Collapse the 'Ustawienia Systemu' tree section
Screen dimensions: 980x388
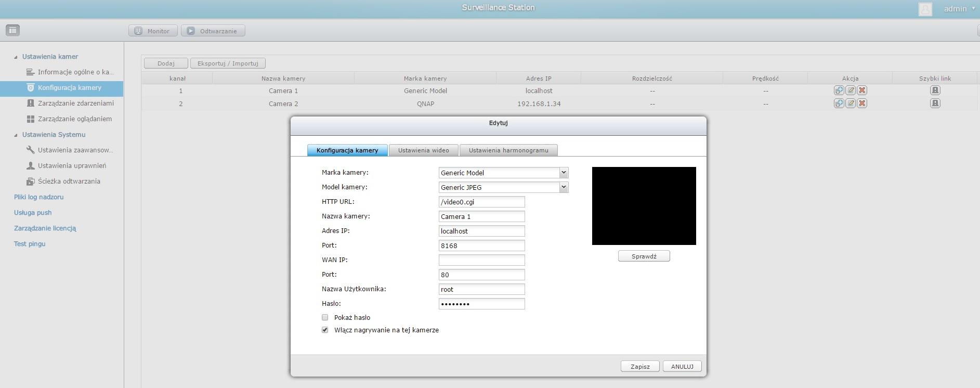click(16, 135)
